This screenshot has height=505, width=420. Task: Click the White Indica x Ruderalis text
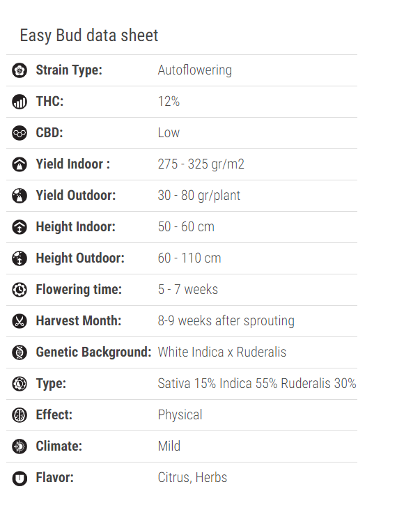pos(222,352)
